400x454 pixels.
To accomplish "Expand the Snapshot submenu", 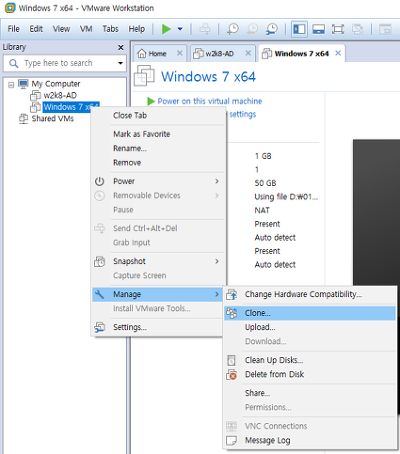I will click(158, 261).
